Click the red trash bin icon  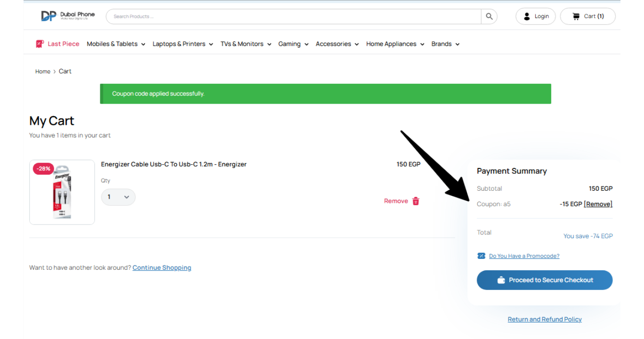(416, 201)
